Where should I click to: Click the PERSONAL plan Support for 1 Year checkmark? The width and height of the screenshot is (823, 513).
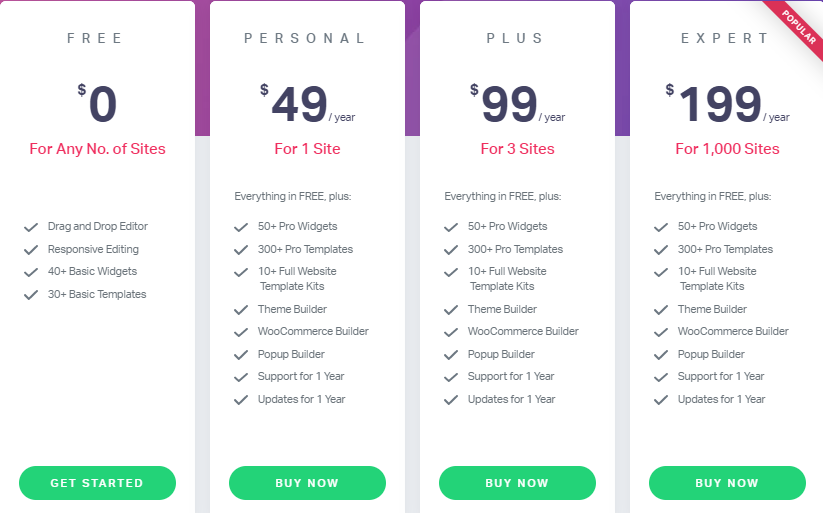241,377
